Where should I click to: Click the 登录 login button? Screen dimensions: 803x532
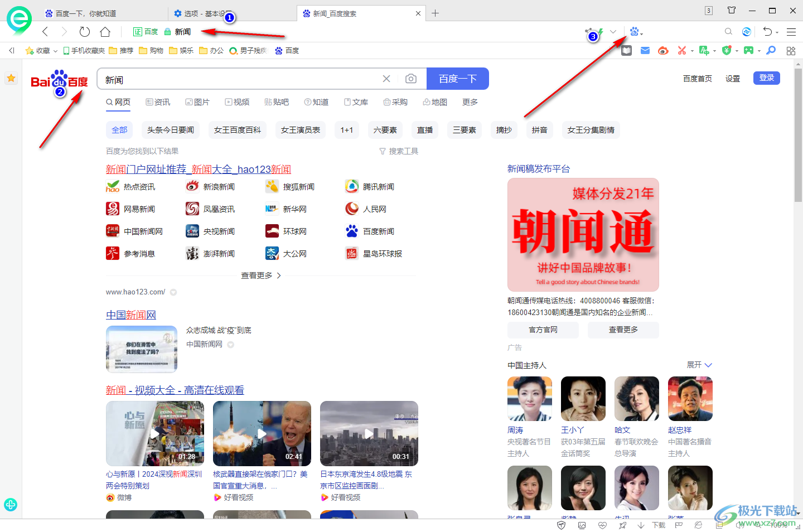pos(767,78)
